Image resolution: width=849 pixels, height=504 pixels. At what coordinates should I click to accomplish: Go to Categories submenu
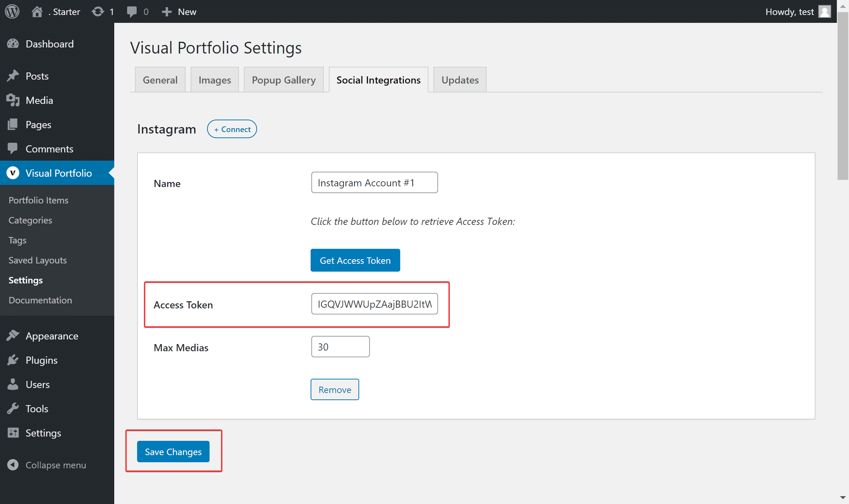point(30,220)
